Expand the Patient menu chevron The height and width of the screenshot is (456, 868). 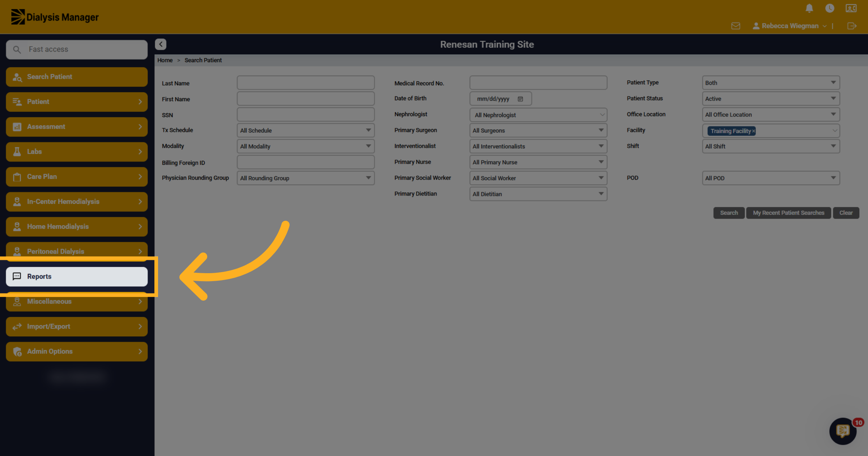(x=140, y=102)
